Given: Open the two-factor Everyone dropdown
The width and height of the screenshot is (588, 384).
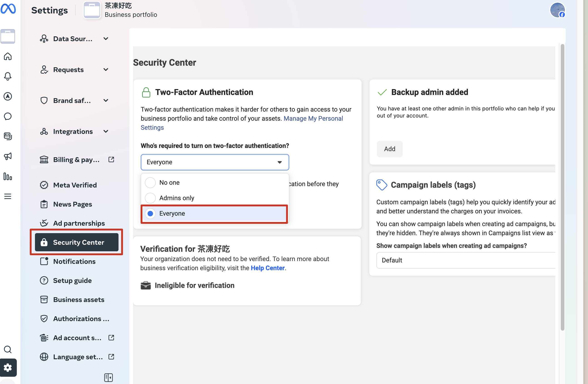Looking at the screenshot, I should click(215, 162).
